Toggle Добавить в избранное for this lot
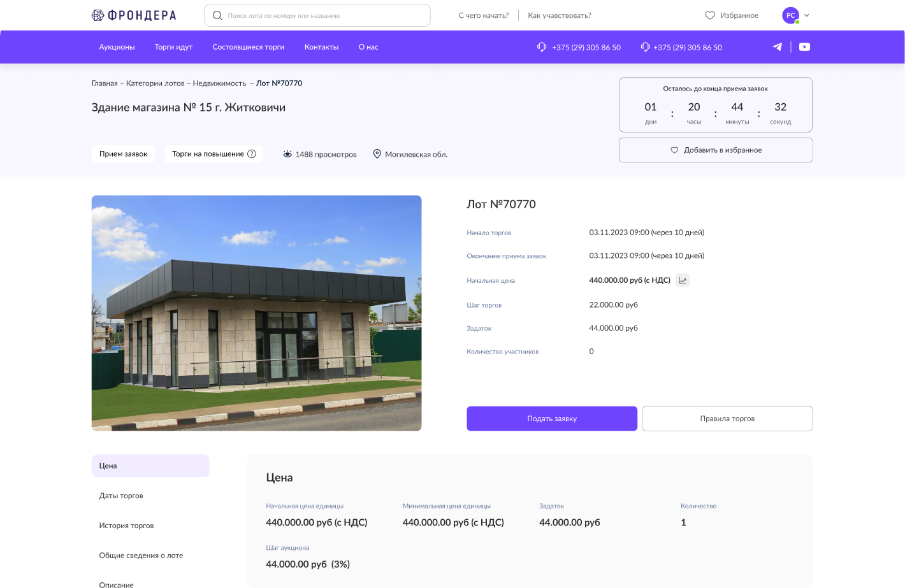905x588 pixels. (x=715, y=150)
